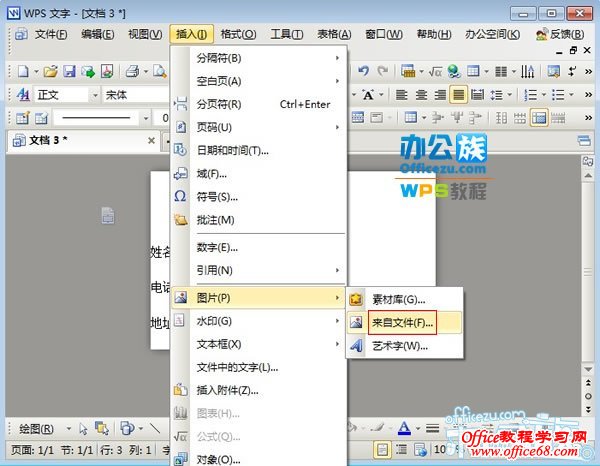This screenshot has width=600, height=466.
Task: Choose 日期和时间(T)... menu item
Action: click(x=259, y=150)
